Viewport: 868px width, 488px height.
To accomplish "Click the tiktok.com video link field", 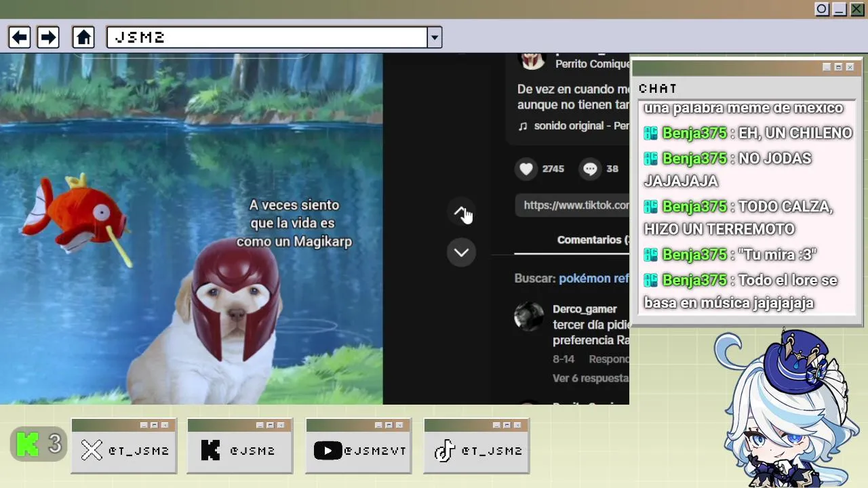I will [573, 205].
